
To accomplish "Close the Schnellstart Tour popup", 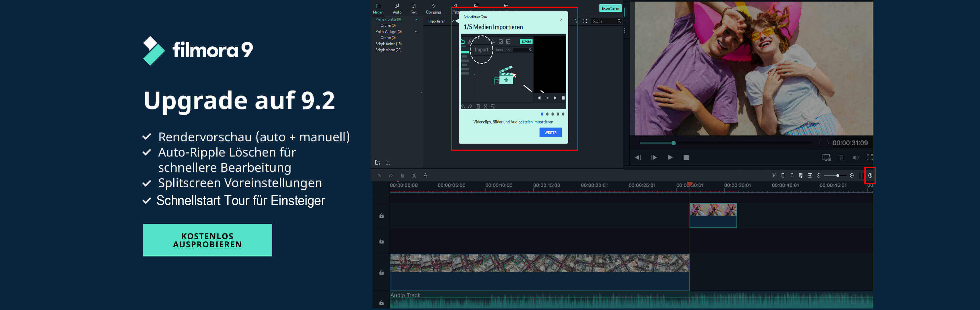I will click(x=561, y=19).
